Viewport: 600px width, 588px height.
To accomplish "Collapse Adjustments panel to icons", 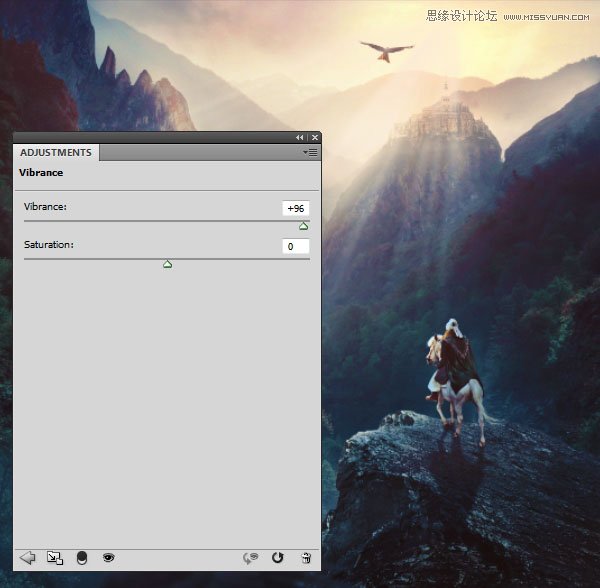I will [x=300, y=137].
